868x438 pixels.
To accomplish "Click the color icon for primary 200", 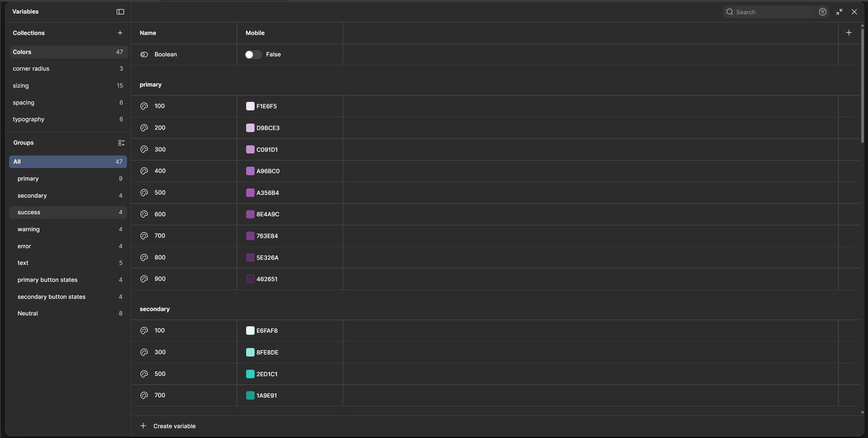I will pyautogui.click(x=144, y=128).
